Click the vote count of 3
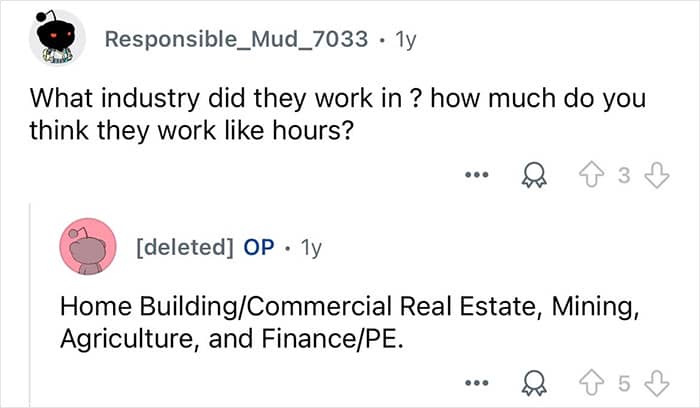700x408 pixels. point(624,177)
